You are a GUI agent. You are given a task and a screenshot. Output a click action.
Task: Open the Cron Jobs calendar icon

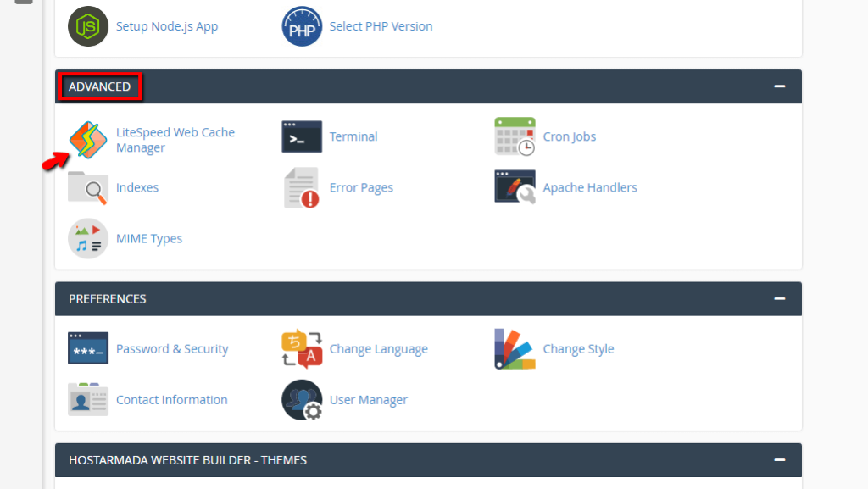click(515, 136)
